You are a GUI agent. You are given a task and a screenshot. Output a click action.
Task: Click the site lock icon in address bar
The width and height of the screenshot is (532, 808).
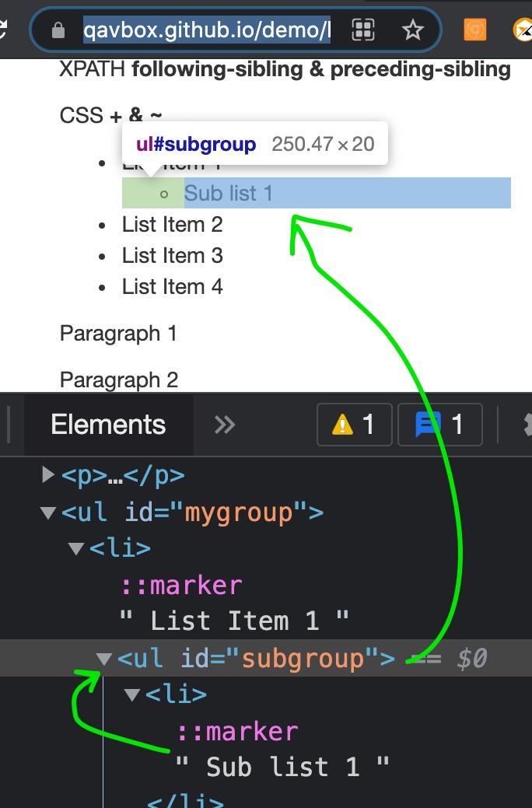[57, 30]
